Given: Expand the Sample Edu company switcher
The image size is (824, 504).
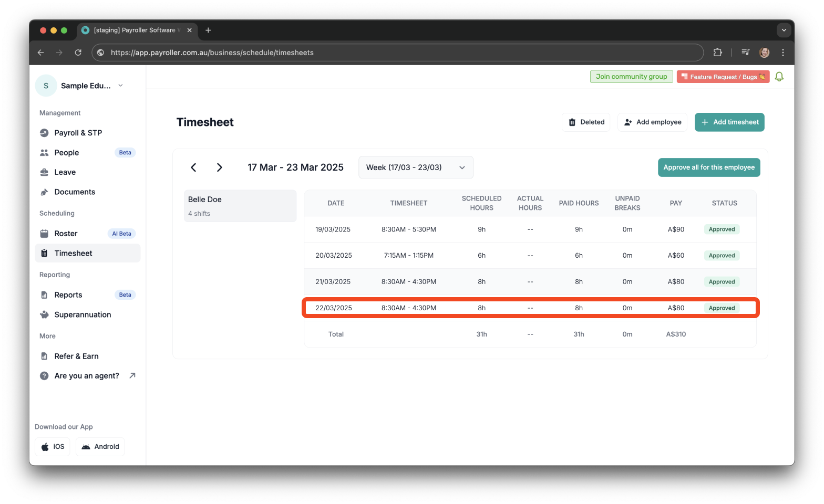Looking at the screenshot, I should [120, 86].
